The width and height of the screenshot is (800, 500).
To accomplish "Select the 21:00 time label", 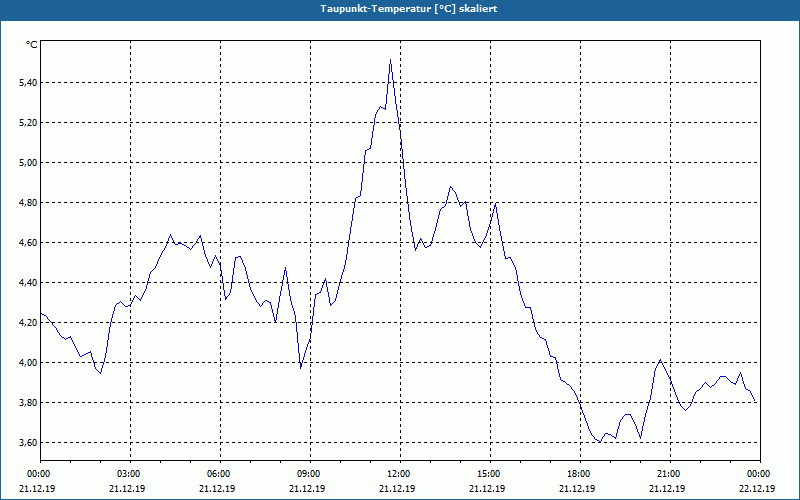I will pyautogui.click(x=670, y=474).
